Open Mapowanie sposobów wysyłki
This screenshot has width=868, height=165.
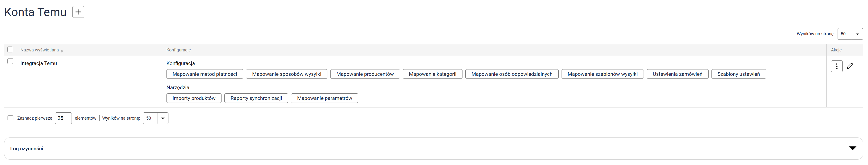[x=286, y=74]
